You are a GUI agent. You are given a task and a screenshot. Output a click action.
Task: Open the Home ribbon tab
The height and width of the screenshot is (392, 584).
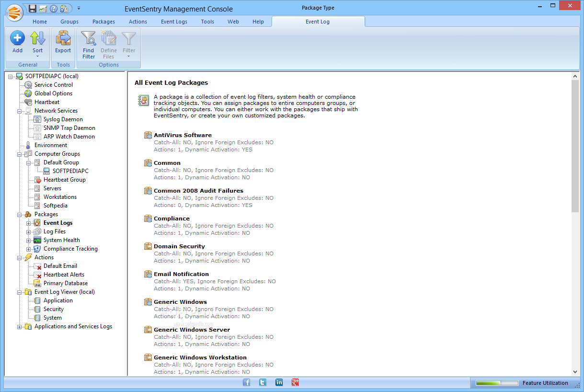40,22
